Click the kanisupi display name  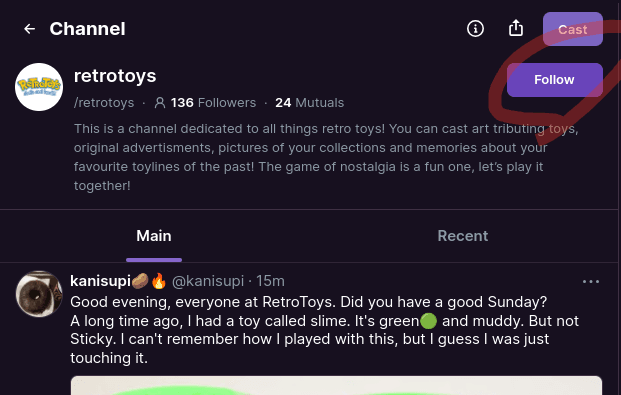point(100,281)
